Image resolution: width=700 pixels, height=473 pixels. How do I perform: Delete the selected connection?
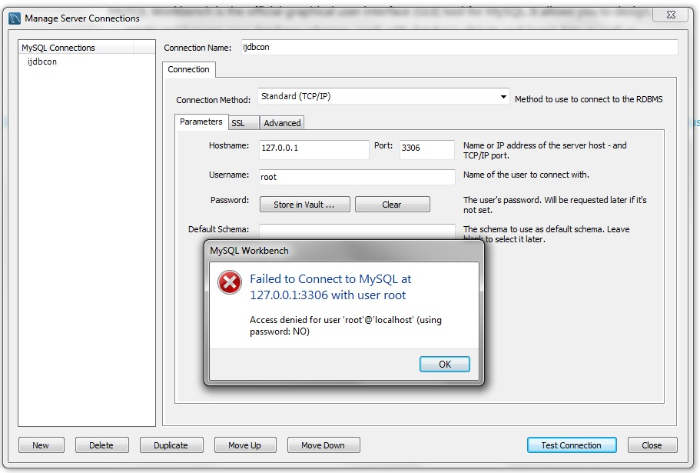pos(102,445)
